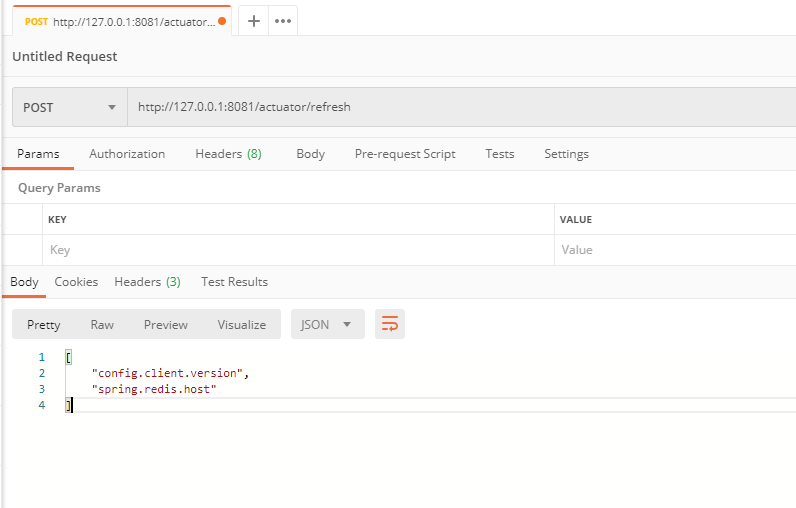
Task: Switch to the Tests tab
Action: pyautogui.click(x=500, y=154)
